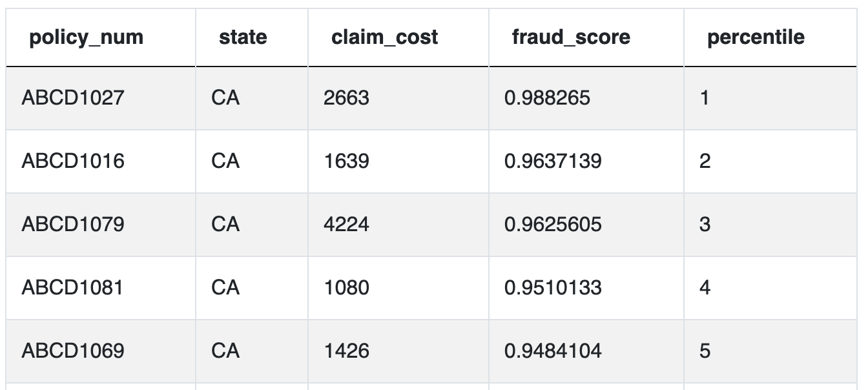Select policy number ABCD1079 cell

(x=101, y=225)
